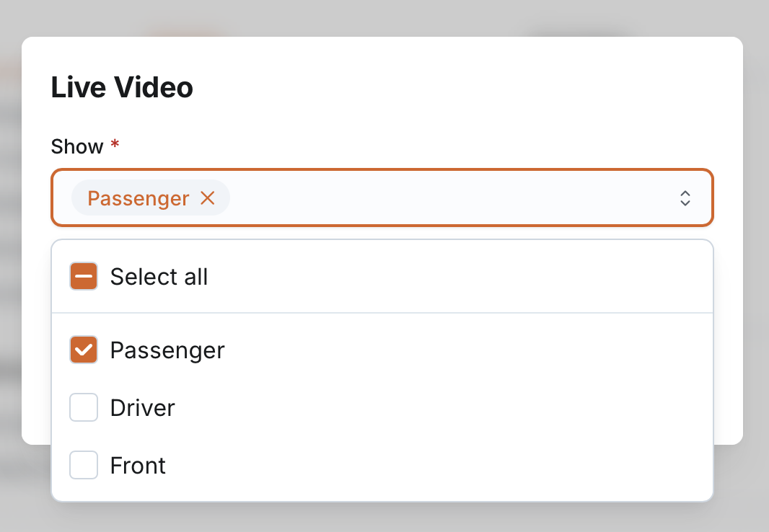The image size is (769, 532).
Task: Toggle the Select all checkbox
Action: pyautogui.click(x=84, y=277)
